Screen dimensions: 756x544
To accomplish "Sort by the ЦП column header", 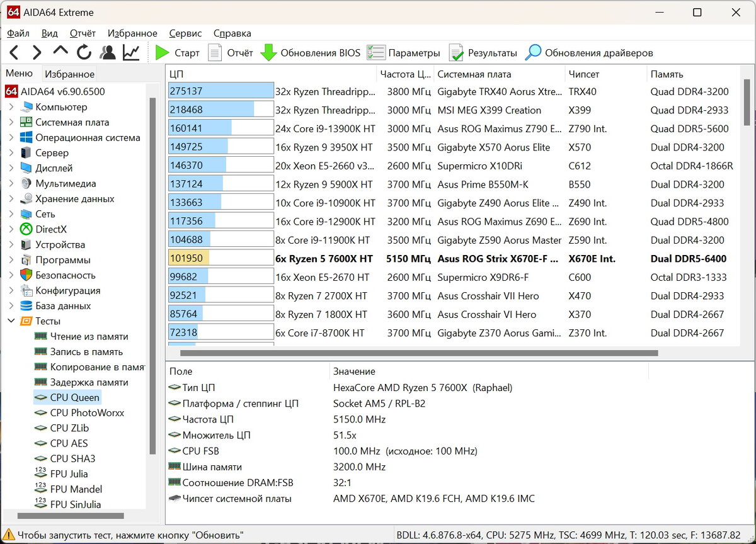I will tap(271, 74).
